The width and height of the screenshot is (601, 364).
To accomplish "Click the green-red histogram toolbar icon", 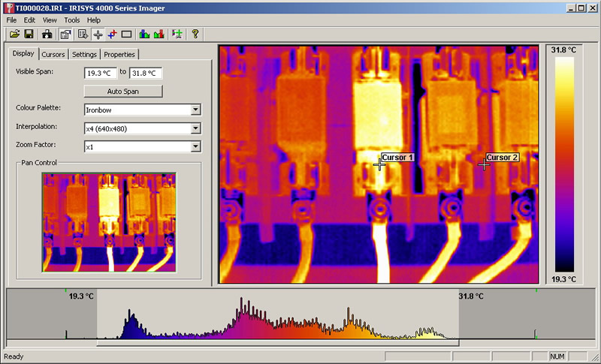I will tap(159, 34).
